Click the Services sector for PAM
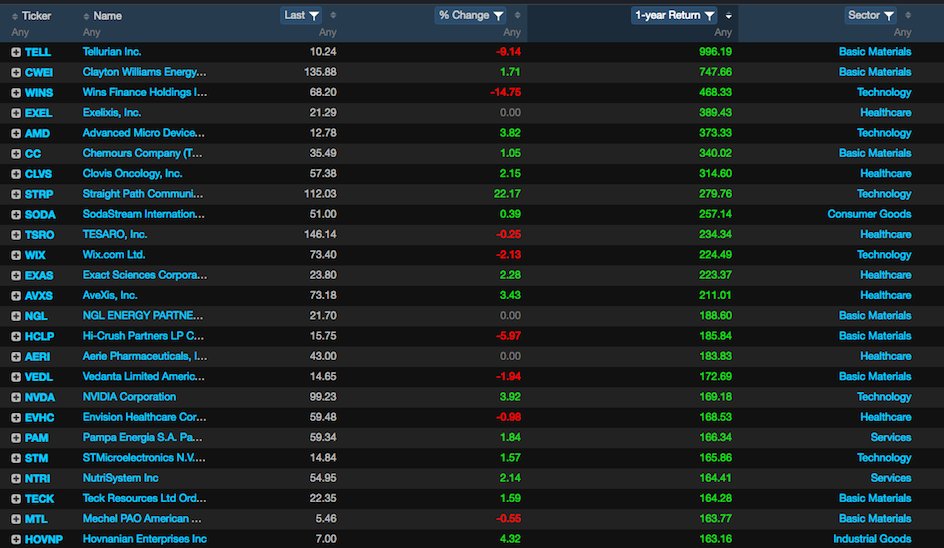This screenshot has width=944, height=548. tap(891, 438)
